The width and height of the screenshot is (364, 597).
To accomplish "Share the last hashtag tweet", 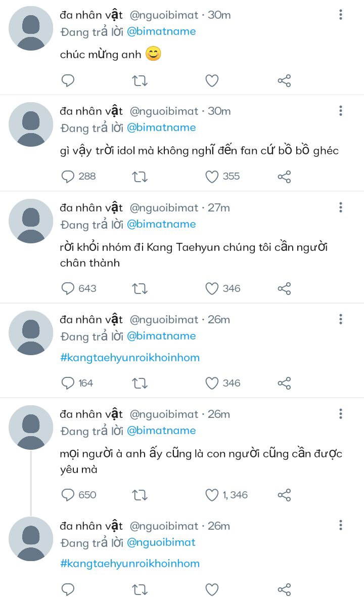I will click(284, 589).
